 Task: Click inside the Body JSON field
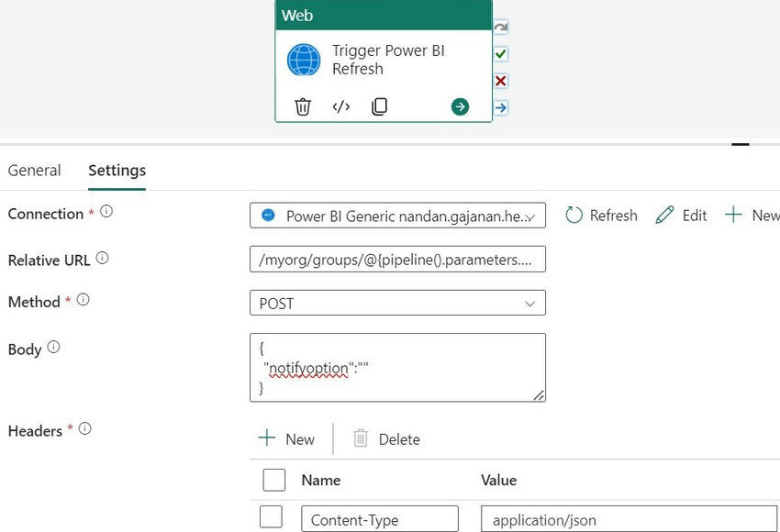tap(397, 367)
